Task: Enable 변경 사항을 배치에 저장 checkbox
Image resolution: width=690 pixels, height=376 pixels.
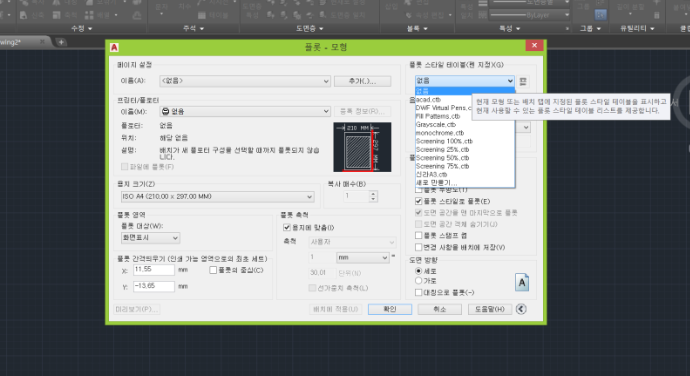Action: click(x=418, y=247)
